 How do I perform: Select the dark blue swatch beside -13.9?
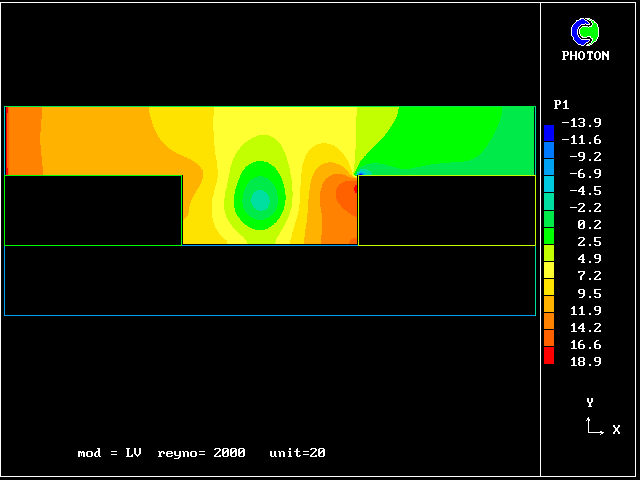pyautogui.click(x=548, y=130)
